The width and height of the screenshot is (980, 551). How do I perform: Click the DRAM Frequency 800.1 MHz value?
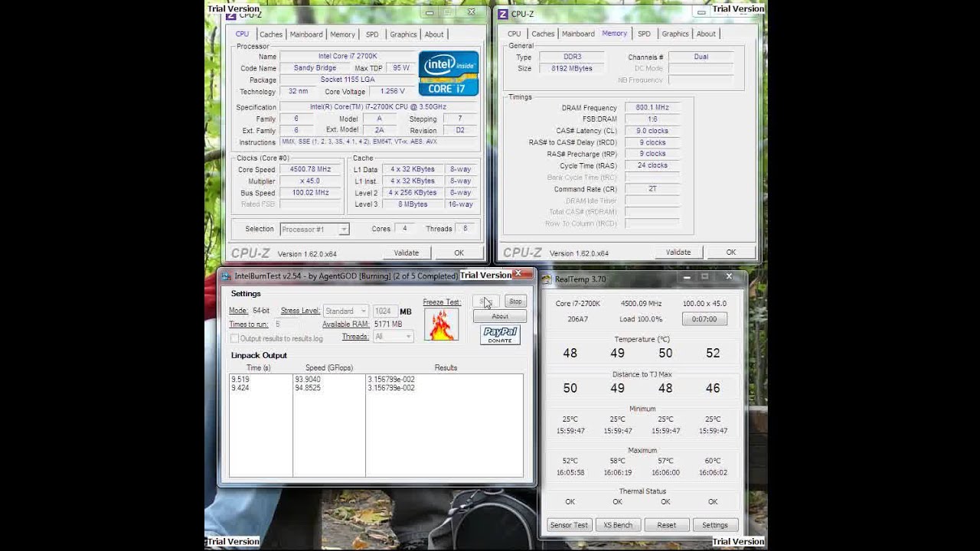[x=652, y=108]
